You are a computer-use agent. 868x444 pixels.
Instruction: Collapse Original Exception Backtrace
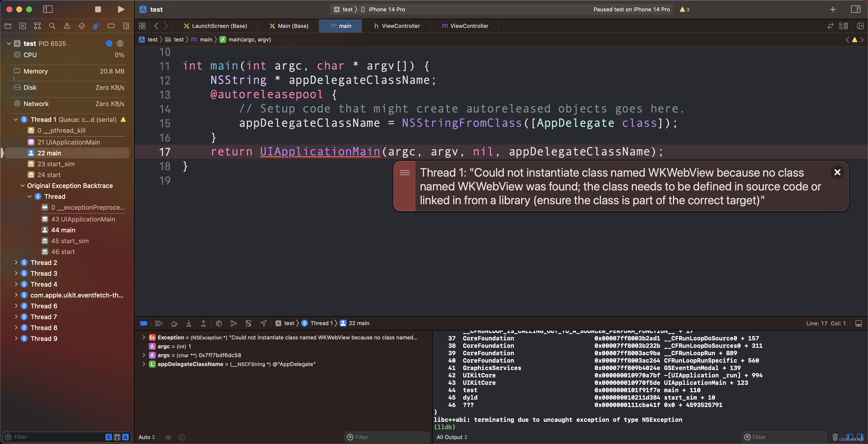point(23,186)
